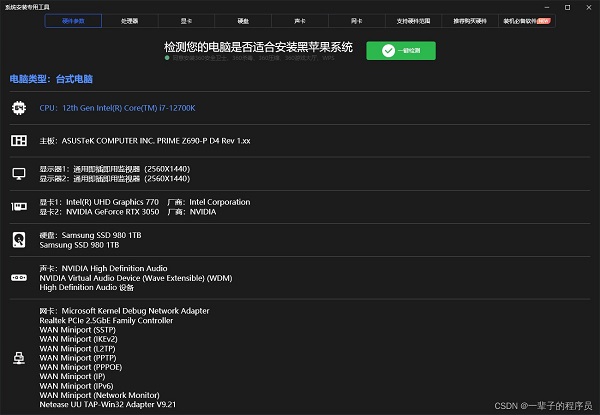Click the graphics card icon beside 显卡
The width and height of the screenshot is (600, 415).
18,207
